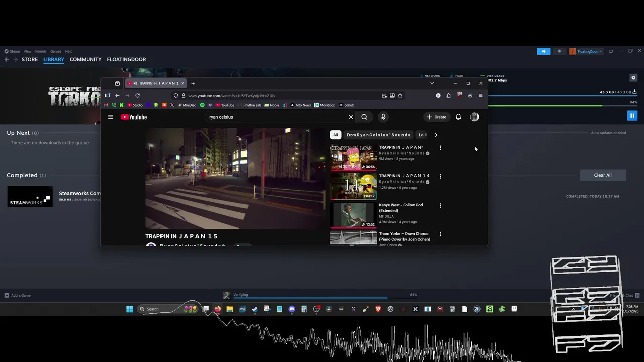Screen dimensions: 644x362
Task: Open the Steam COMMUNITY tab
Action: [x=86, y=59]
